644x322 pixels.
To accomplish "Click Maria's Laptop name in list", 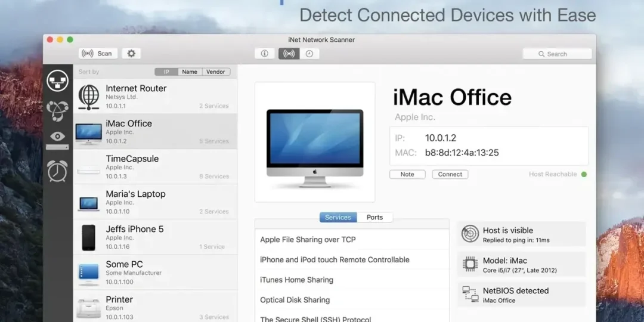I will point(135,194).
